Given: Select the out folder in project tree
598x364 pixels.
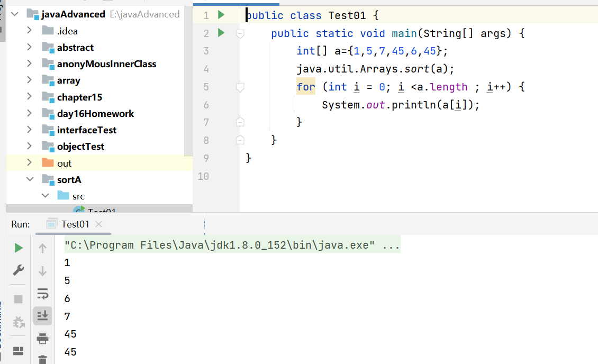Looking at the screenshot, I should 64,163.
